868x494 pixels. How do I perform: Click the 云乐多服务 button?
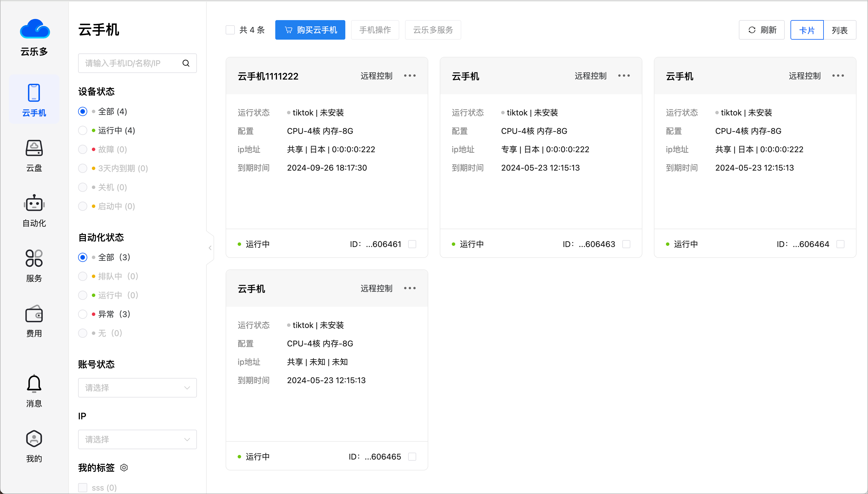point(433,30)
